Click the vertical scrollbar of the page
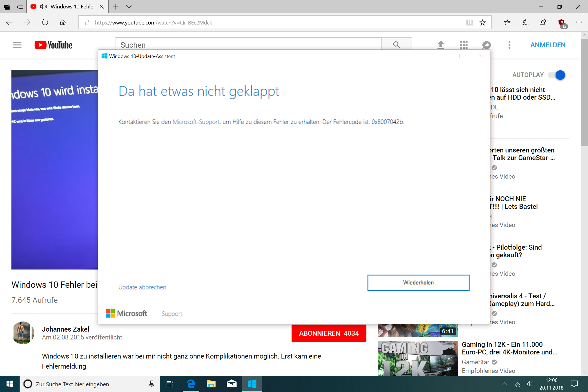 [x=584, y=93]
